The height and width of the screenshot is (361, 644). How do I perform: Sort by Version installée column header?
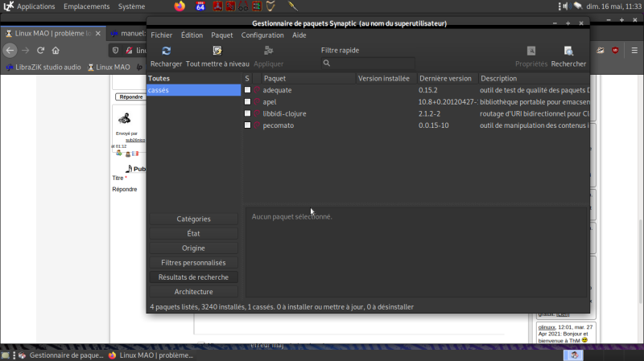[386, 78]
